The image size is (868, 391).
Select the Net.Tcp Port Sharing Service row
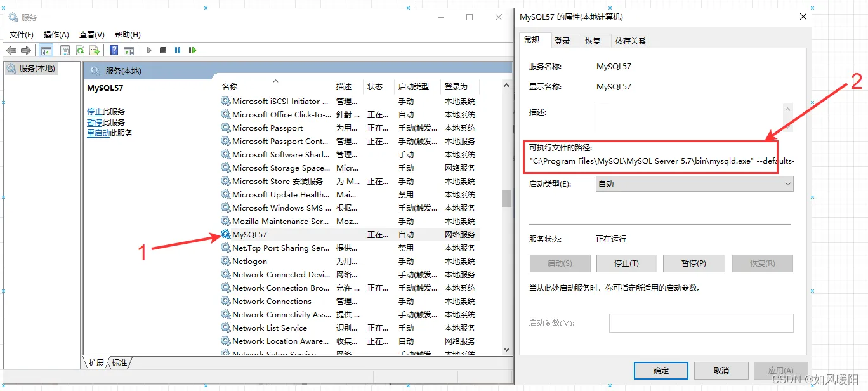click(349, 248)
